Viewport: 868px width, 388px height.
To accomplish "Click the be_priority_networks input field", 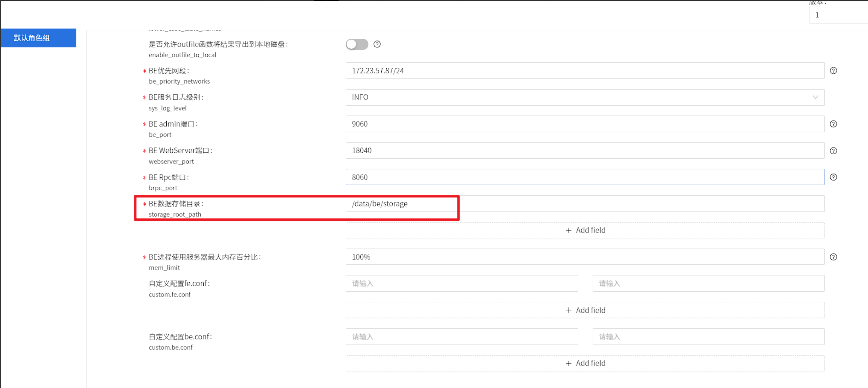I will click(x=585, y=70).
